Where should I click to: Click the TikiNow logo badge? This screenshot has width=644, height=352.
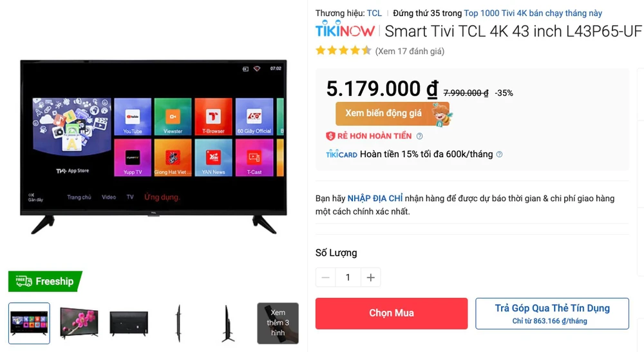(x=345, y=30)
